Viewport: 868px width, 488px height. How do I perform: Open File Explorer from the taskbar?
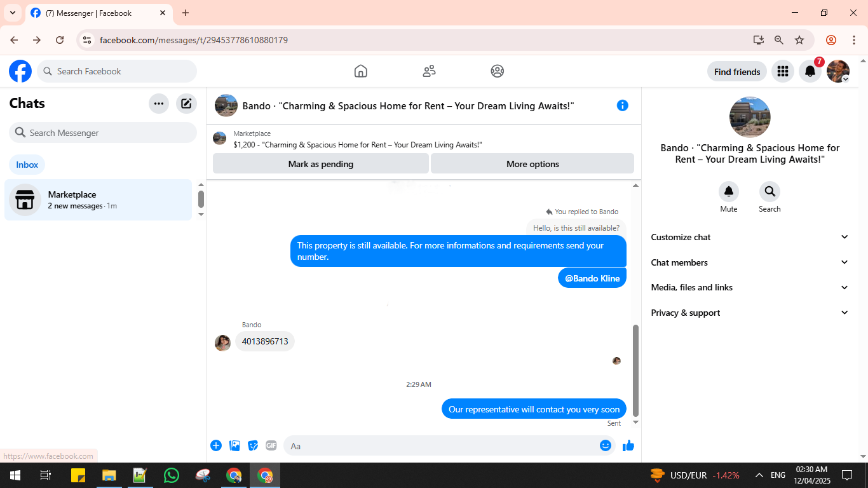click(x=109, y=475)
